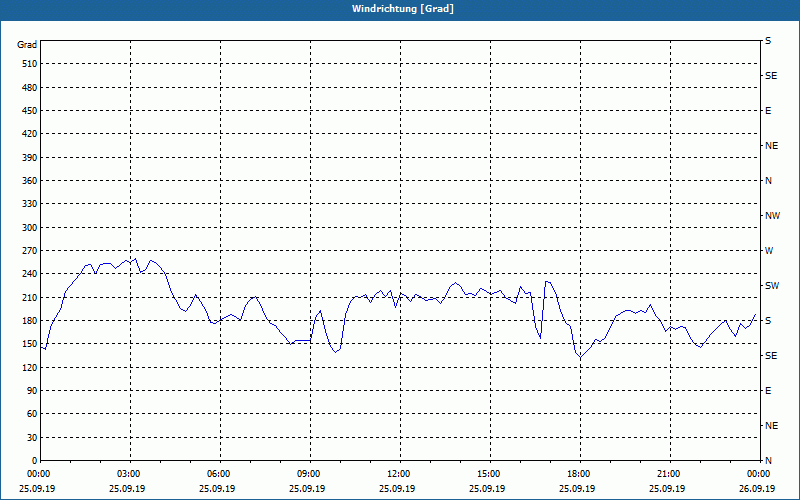Click the 480 y-axis value
800x500 pixels.
point(30,87)
